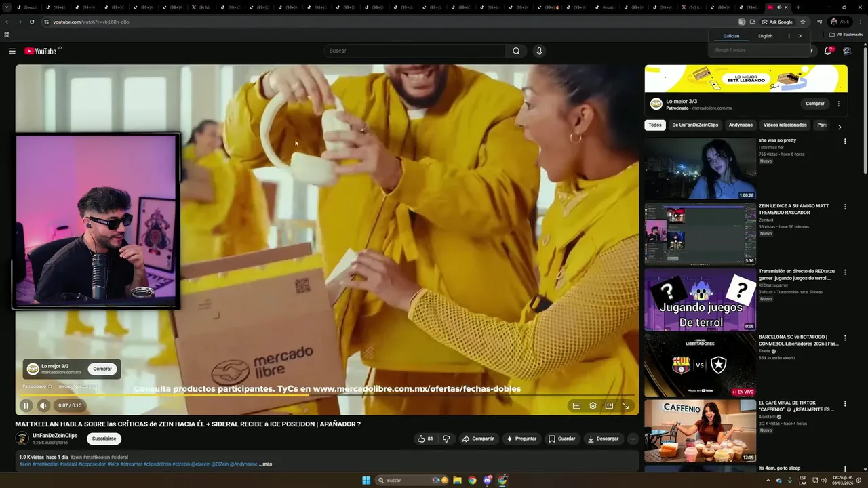Open UnFanDeZeinClips channel avatar
The image size is (868, 488).
coord(22,439)
